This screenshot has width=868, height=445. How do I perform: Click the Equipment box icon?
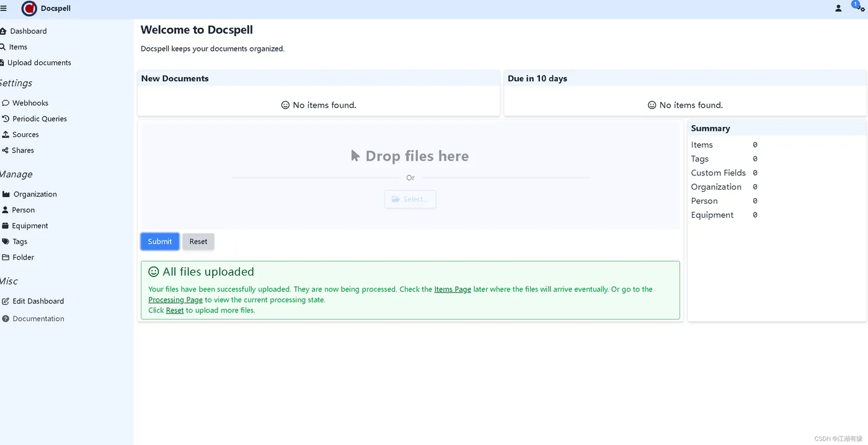point(6,226)
